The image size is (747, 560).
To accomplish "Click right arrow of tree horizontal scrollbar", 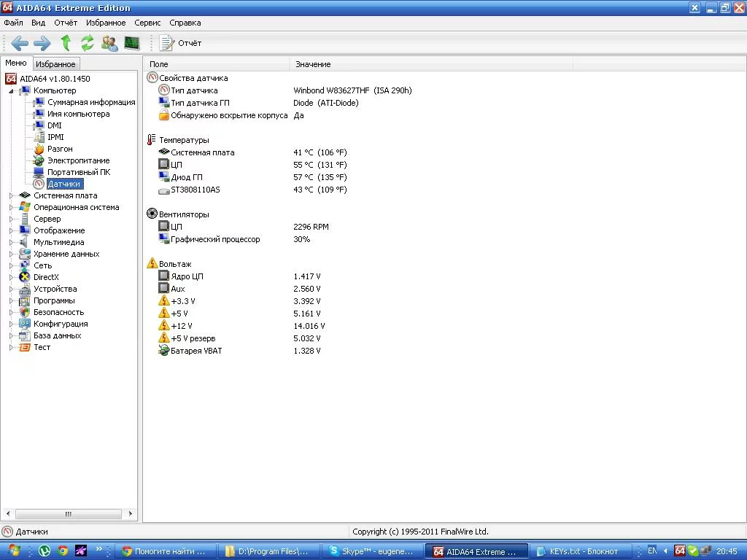I will [x=131, y=514].
